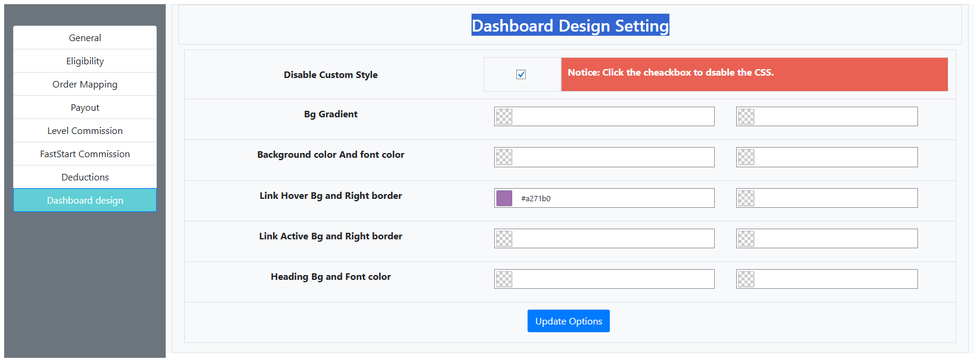Click the purple Link Hover Bg swatch
The image size is (980, 362).
tap(504, 198)
